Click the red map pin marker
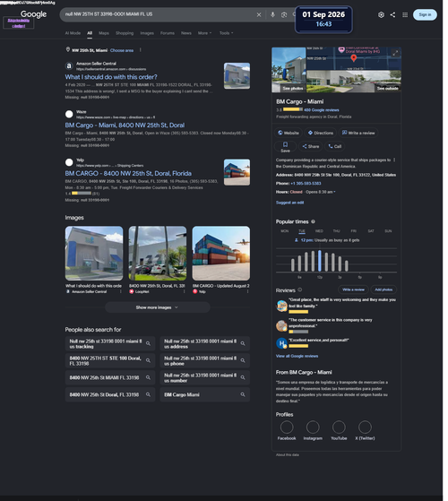The width and height of the screenshot is (448, 501). 354,58
